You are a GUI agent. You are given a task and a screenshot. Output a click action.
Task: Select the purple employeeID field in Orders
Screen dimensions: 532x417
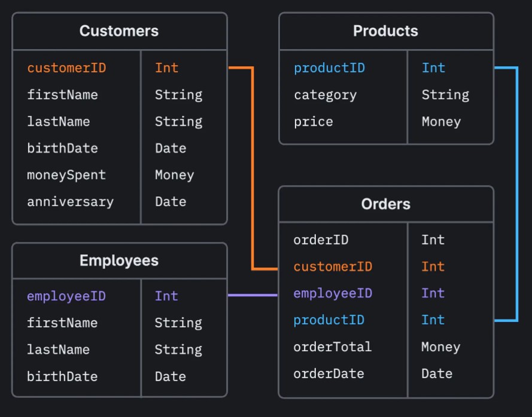click(x=333, y=293)
